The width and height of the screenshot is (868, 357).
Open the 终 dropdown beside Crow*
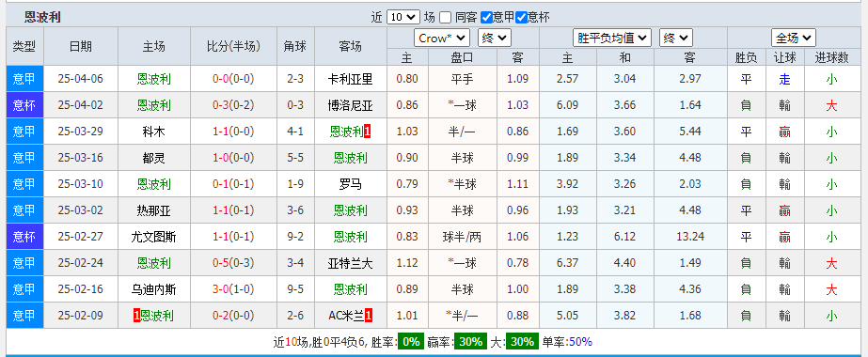click(495, 39)
